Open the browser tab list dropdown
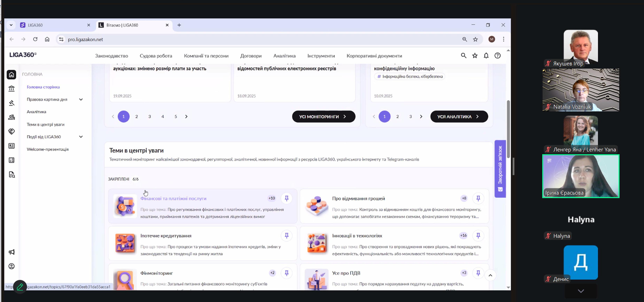Viewport: 644px width, 302px height. coord(11,25)
